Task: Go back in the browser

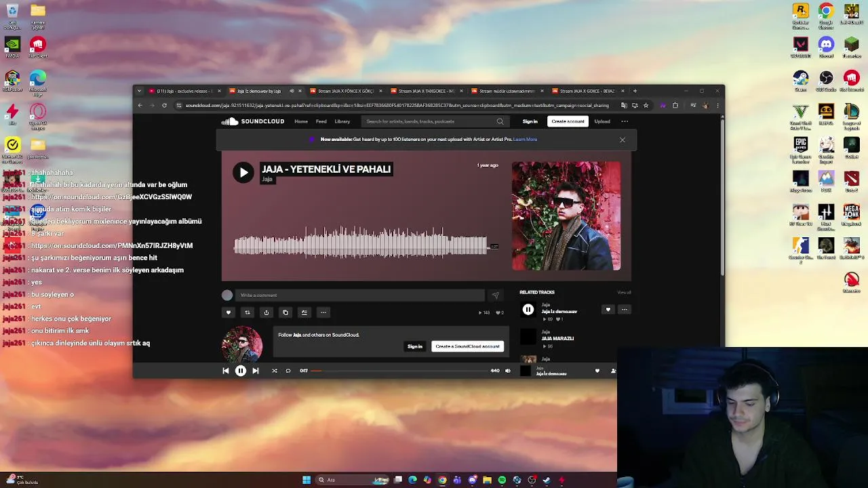Action: click(140, 105)
